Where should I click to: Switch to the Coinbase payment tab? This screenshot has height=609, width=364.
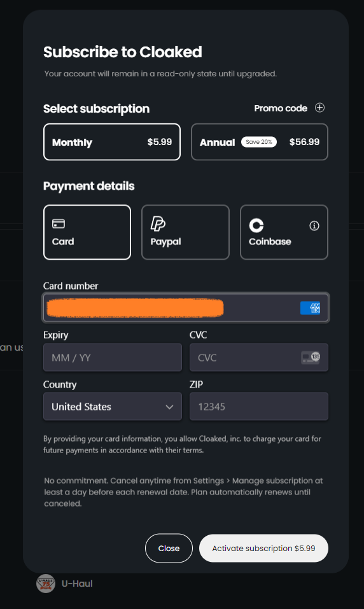tap(284, 232)
